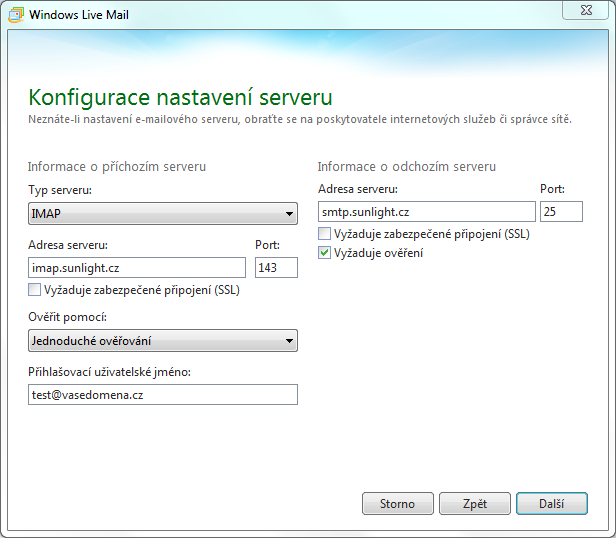Click the login username field test@vasedomena.cz
The height and width of the screenshot is (538, 616).
click(163, 395)
